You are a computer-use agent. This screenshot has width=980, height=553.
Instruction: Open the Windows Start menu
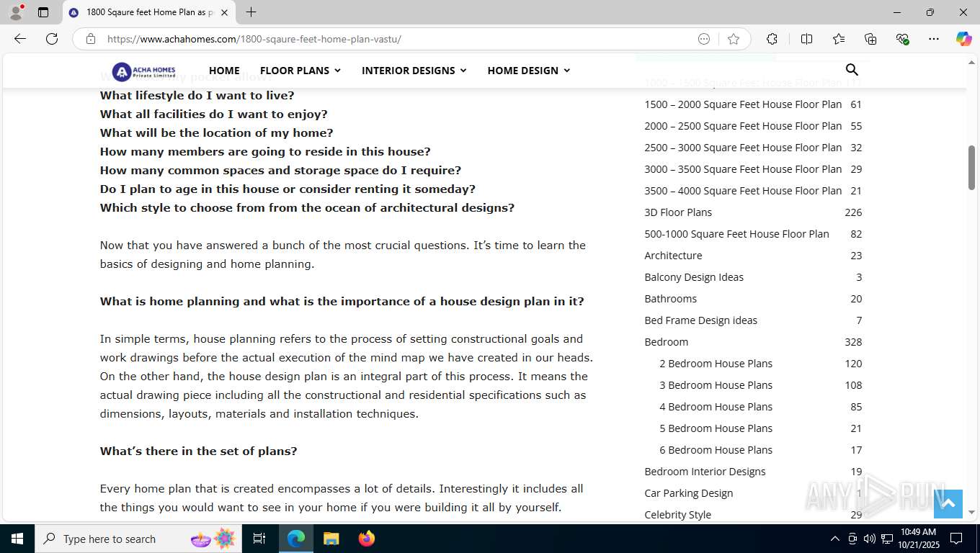[17, 539]
